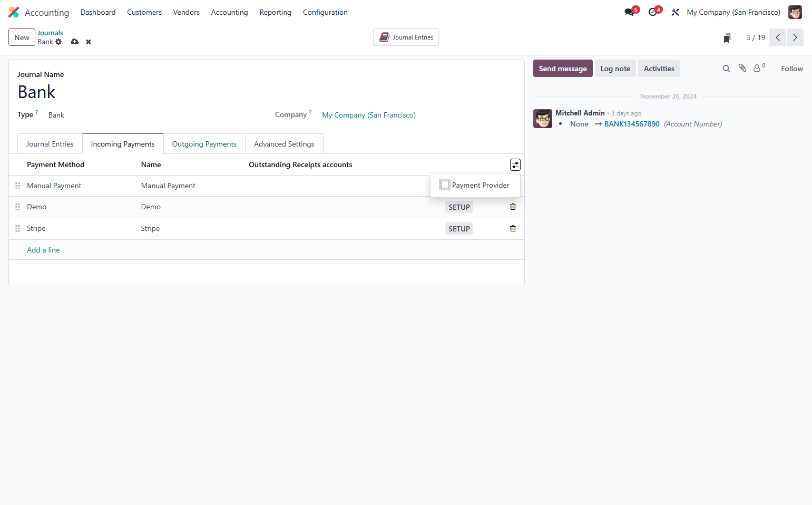Open the Reporting menu
This screenshot has width=812, height=505.
click(x=275, y=12)
